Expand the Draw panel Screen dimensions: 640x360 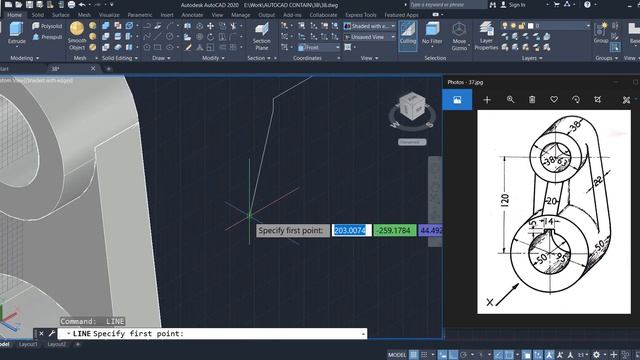161,58
